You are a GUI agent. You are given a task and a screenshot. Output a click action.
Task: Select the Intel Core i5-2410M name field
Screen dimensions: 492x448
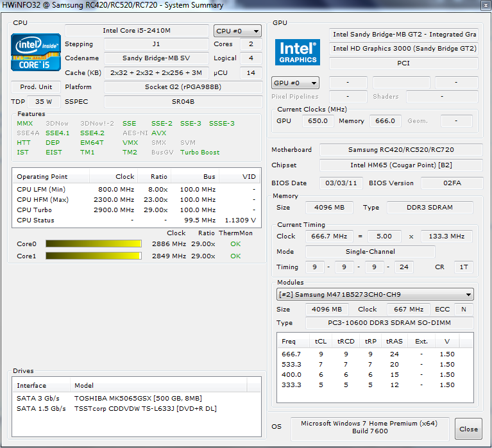pyautogui.click(x=137, y=30)
